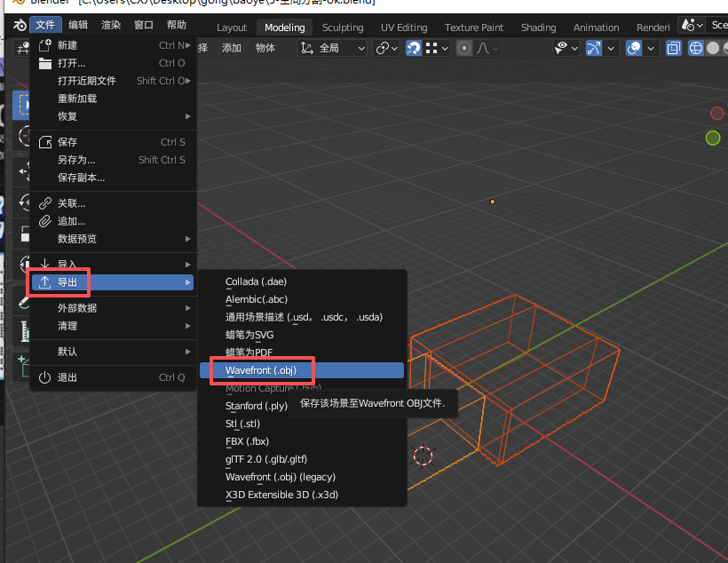Open the 编辑 menu
The image size is (728, 563).
pyautogui.click(x=78, y=25)
